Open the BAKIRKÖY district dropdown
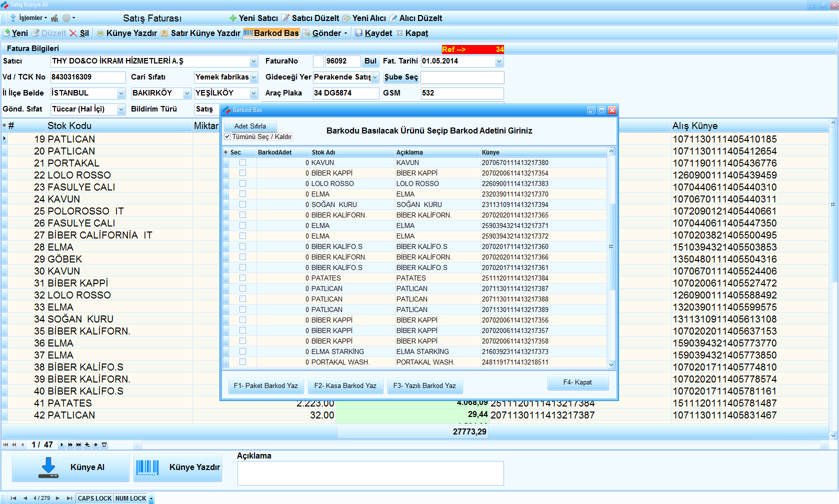 click(187, 93)
